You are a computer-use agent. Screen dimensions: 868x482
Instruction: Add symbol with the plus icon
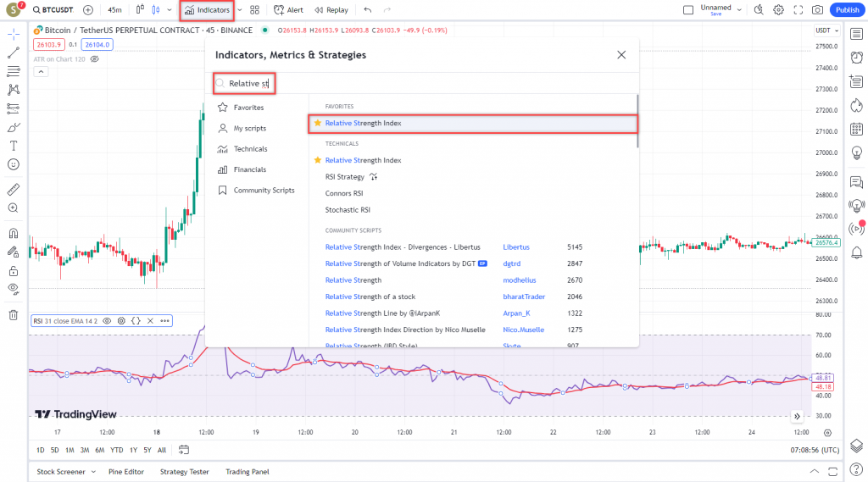click(88, 10)
